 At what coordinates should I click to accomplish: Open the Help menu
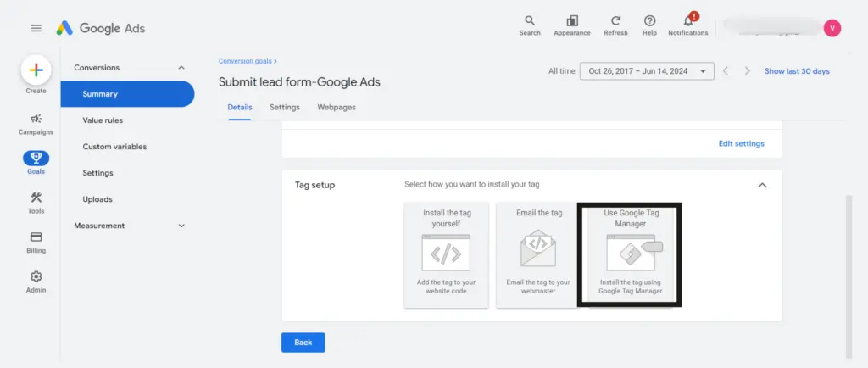coord(649,25)
